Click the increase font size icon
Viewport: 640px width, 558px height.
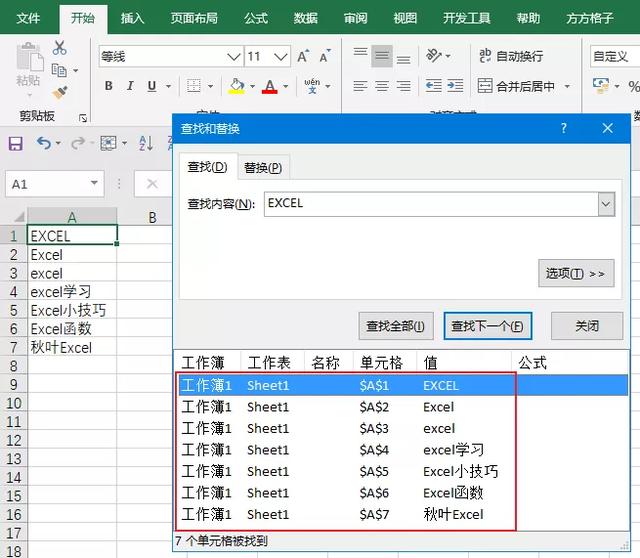(303, 56)
